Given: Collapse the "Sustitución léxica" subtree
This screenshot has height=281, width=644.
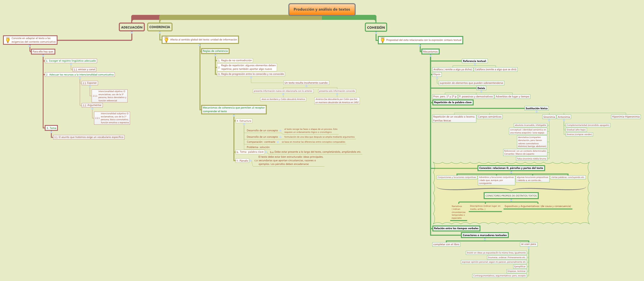Looking at the screenshot, I should click(x=537, y=111).
